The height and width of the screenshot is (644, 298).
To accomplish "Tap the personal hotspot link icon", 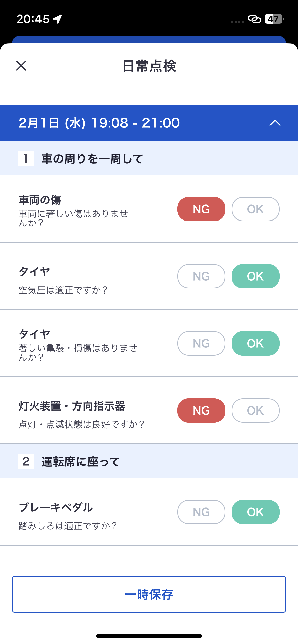I will [254, 19].
